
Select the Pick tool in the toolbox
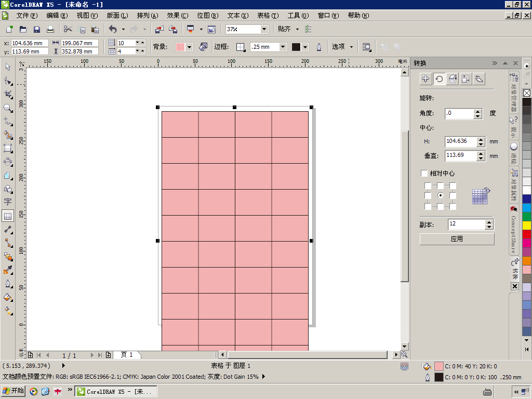pyautogui.click(x=8, y=67)
